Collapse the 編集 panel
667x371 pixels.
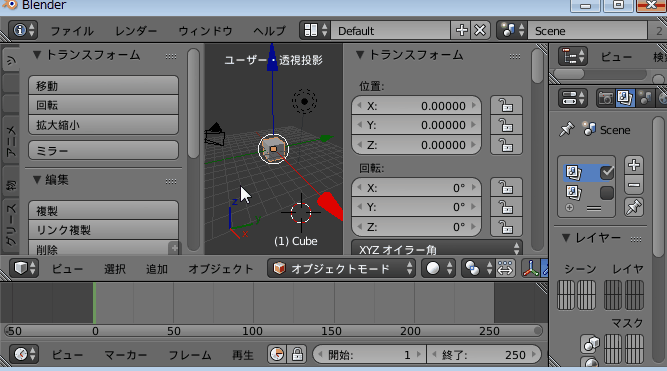37,180
